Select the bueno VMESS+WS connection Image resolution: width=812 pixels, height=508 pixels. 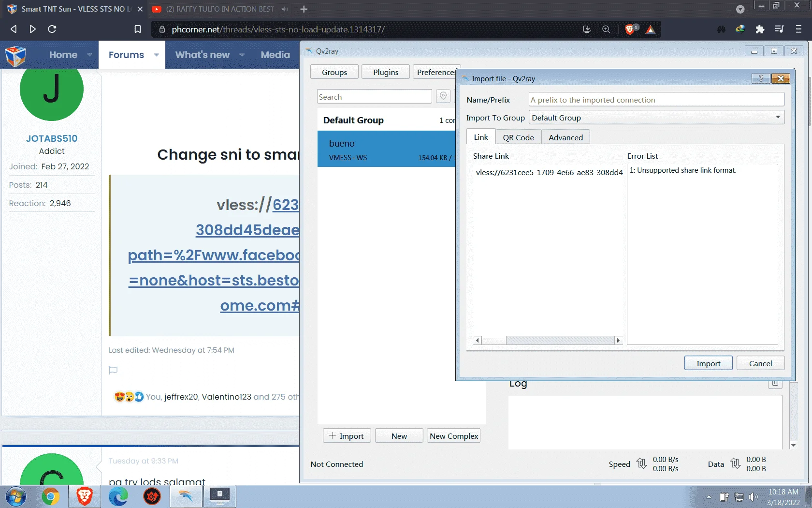pyautogui.click(x=386, y=149)
